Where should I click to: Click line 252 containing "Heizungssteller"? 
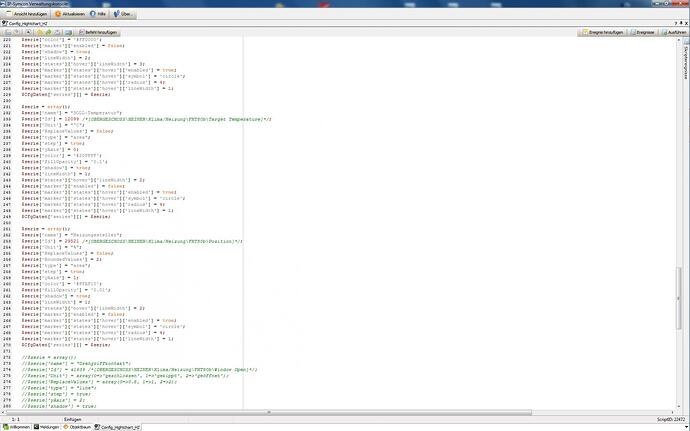pyautogui.click(x=72, y=235)
